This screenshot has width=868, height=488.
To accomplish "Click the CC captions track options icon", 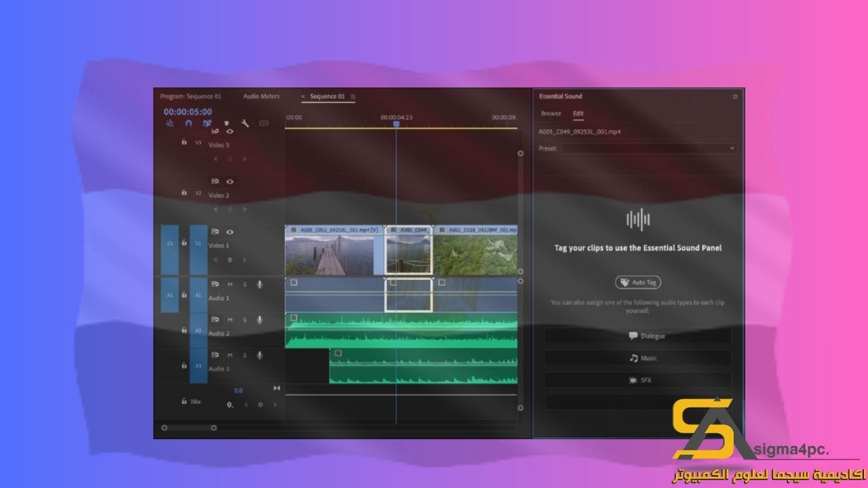I will 264,123.
